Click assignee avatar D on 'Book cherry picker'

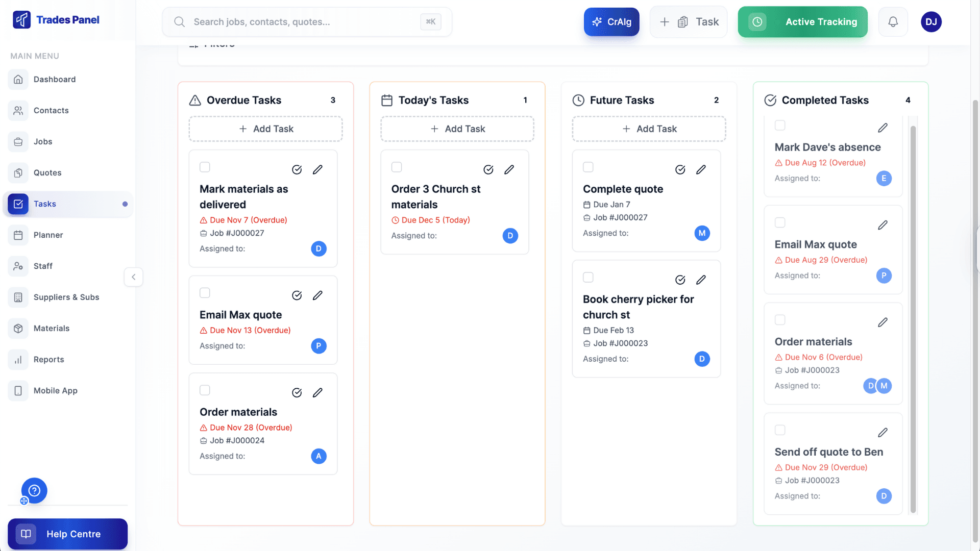pyautogui.click(x=702, y=359)
